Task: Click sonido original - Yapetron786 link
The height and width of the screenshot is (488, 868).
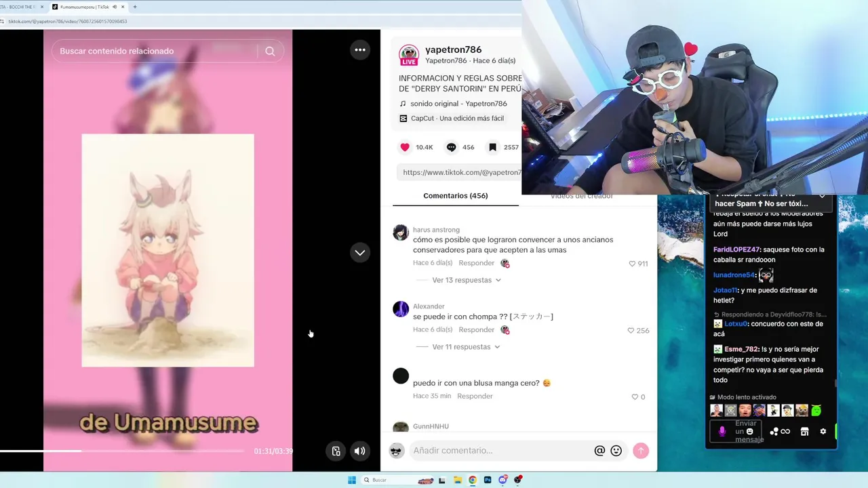Action: pyautogui.click(x=458, y=104)
